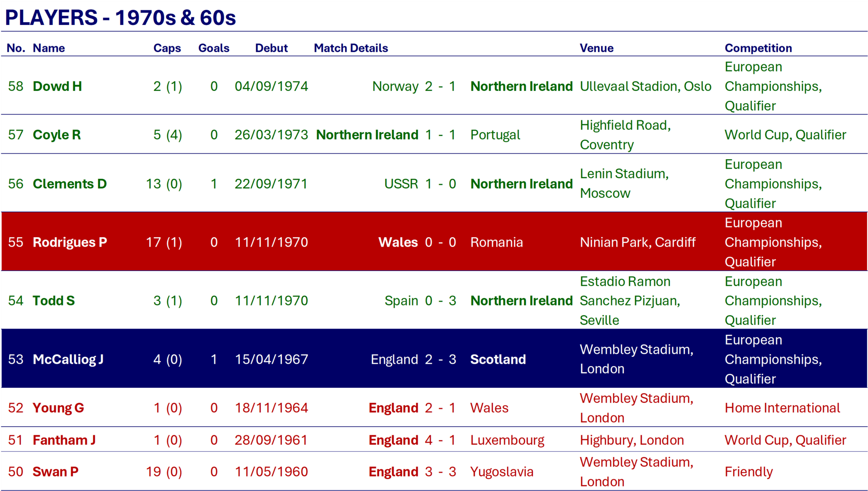Click Young G player name

click(x=58, y=408)
